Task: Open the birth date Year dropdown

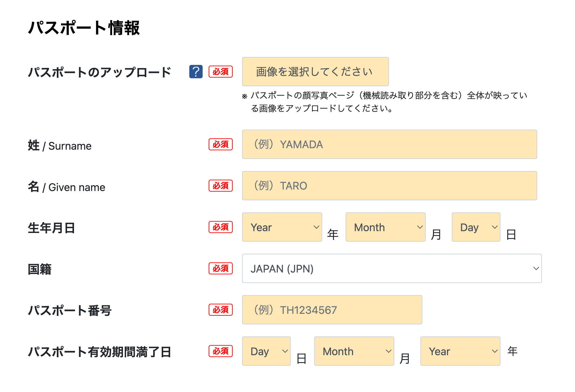Action: (282, 227)
